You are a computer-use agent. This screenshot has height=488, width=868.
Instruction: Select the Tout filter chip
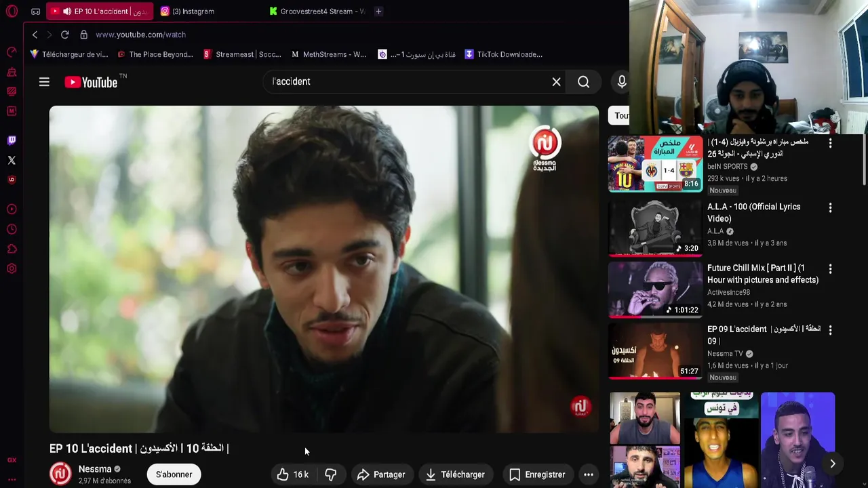(619, 116)
